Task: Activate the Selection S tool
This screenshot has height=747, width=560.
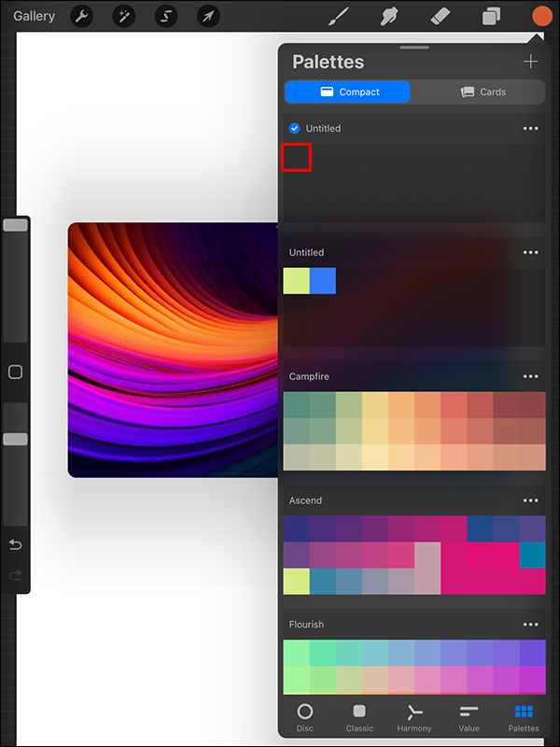Action: 166,17
